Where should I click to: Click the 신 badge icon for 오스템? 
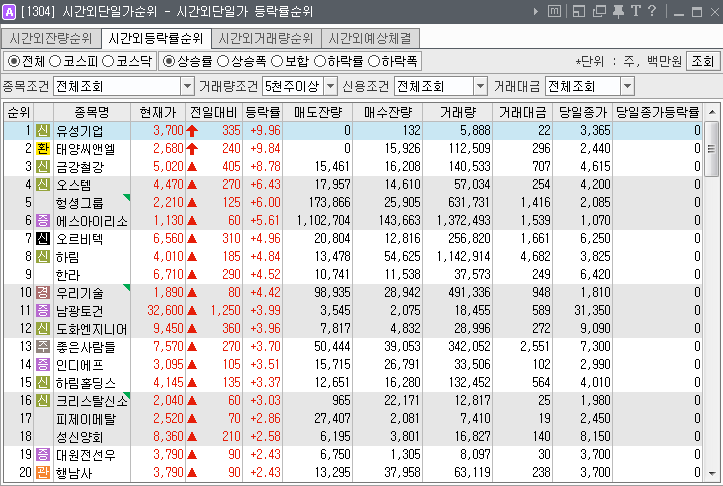click(43, 184)
